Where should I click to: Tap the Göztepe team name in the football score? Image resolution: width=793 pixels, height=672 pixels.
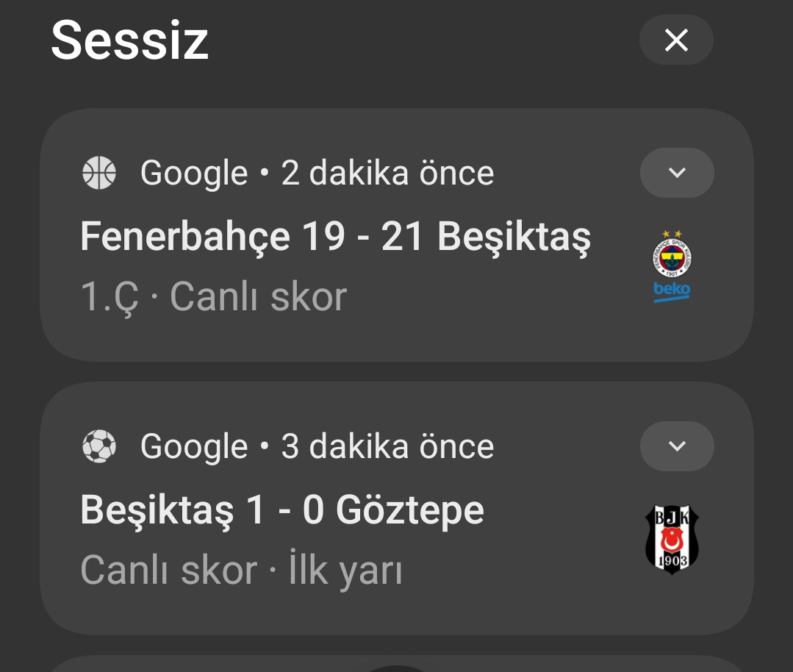(x=410, y=510)
